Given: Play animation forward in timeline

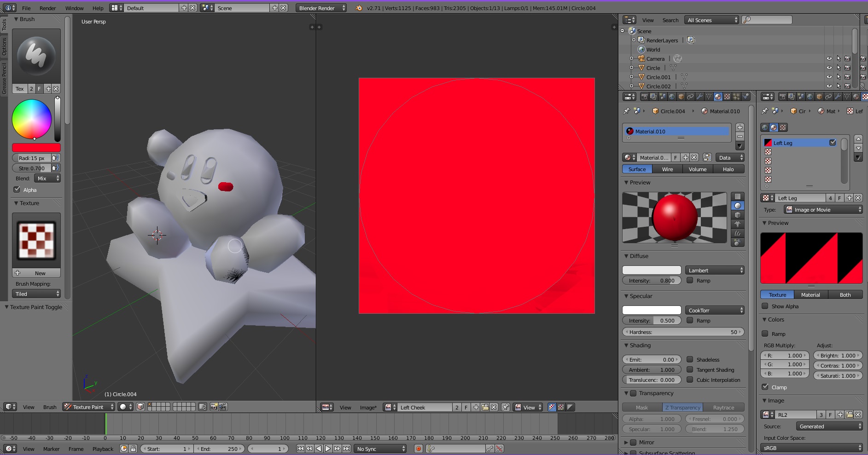Looking at the screenshot, I should click(328, 449).
